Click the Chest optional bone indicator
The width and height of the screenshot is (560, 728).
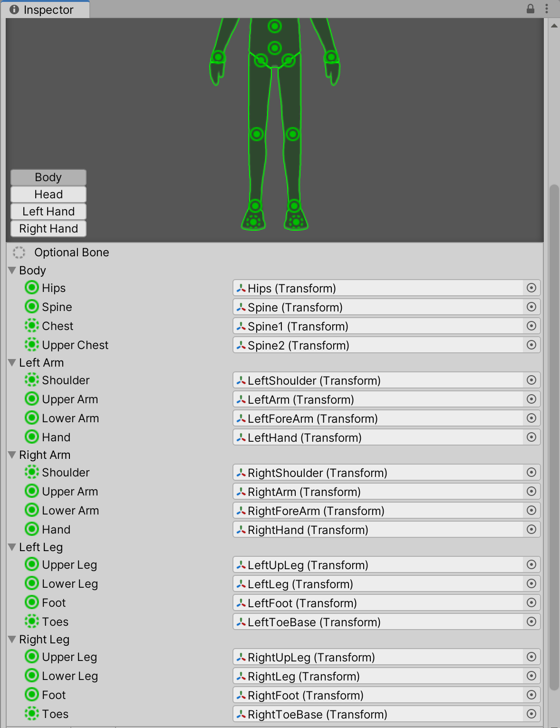[31, 325]
